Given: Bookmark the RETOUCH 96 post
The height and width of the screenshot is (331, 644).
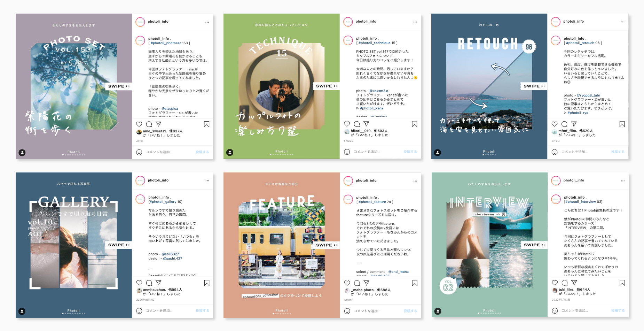Looking at the screenshot, I should coord(622,124).
